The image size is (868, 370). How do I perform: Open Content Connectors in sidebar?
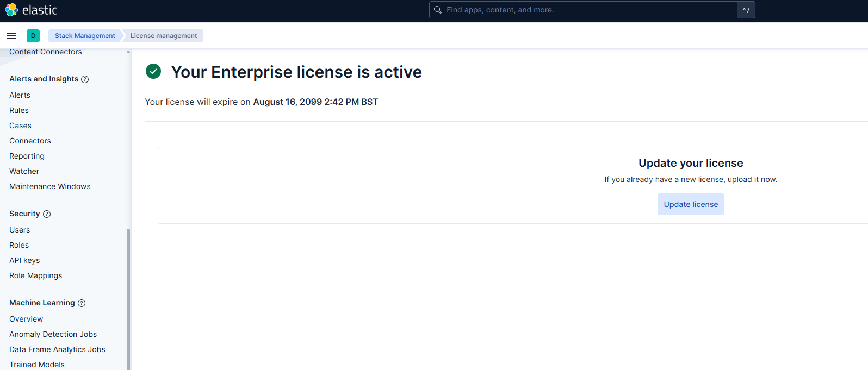point(46,52)
